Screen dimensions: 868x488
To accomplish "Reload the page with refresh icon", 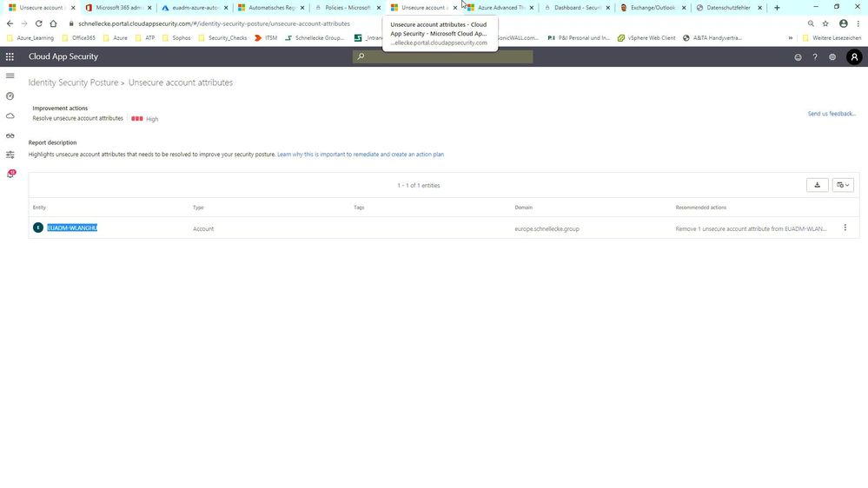I will [x=39, y=23].
